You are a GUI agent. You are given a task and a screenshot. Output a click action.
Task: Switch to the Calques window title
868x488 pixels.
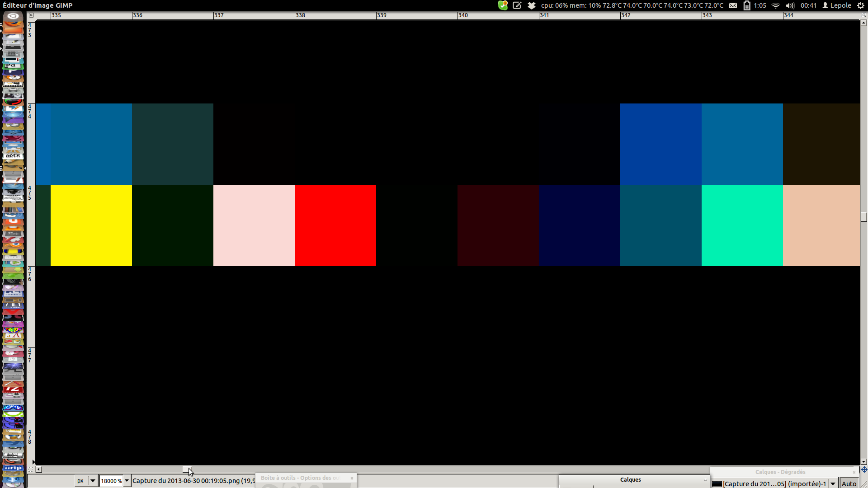(630, 480)
